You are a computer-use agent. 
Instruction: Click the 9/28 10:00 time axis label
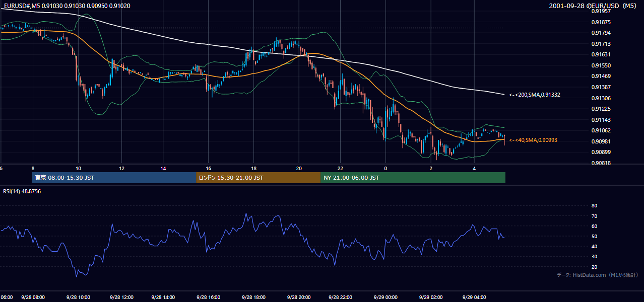click(x=78, y=297)
